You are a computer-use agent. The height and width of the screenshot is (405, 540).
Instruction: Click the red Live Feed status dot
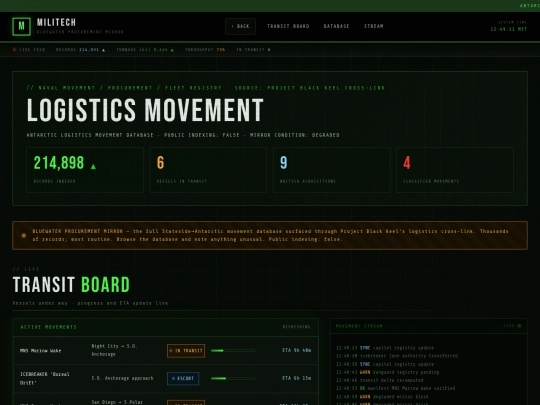point(14,50)
